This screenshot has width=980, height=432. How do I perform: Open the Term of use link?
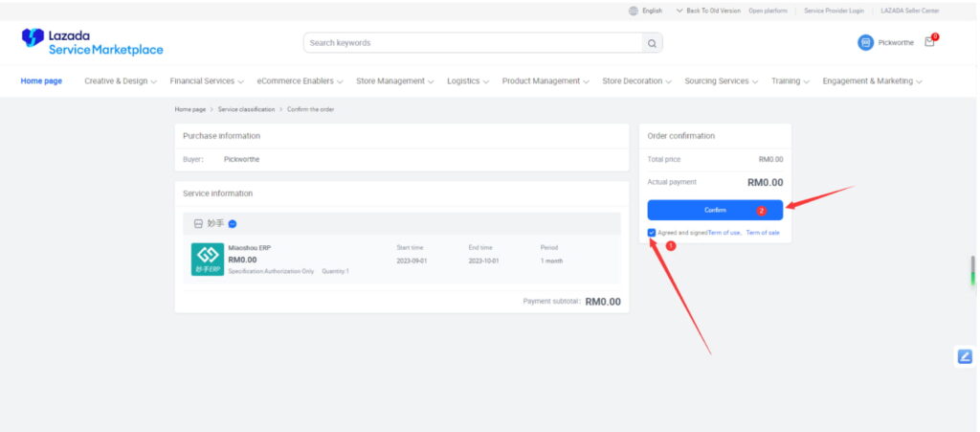[x=724, y=233]
